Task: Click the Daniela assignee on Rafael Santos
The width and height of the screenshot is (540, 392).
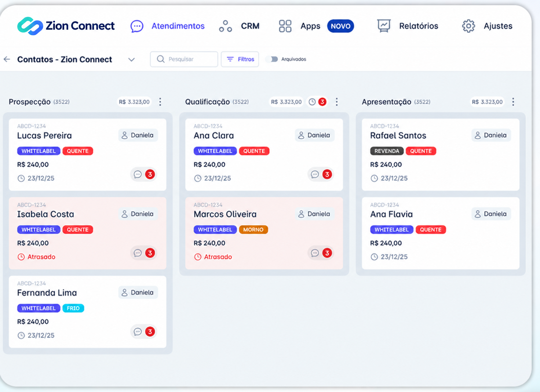Action: click(x=491, y=135)
